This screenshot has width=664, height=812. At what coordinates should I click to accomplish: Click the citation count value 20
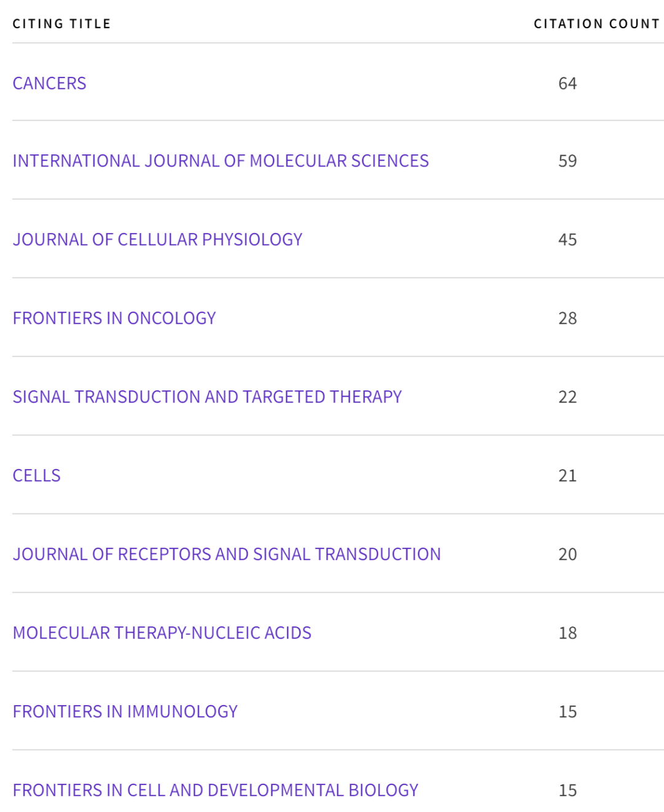[x=567, y=554]
